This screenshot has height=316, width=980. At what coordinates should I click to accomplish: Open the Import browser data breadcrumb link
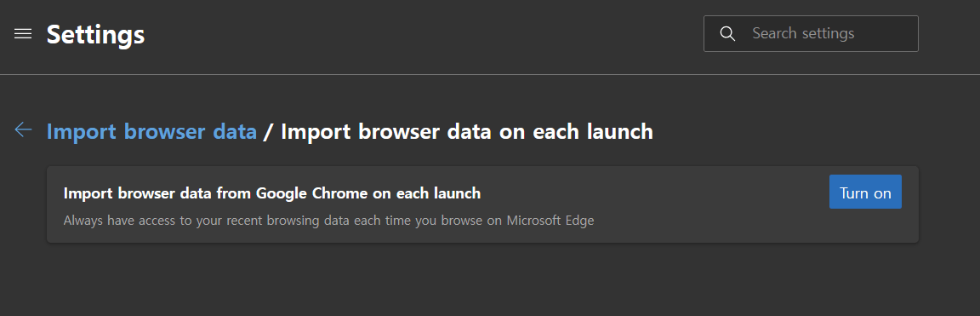pyautogui.click(x=152, y=131)
